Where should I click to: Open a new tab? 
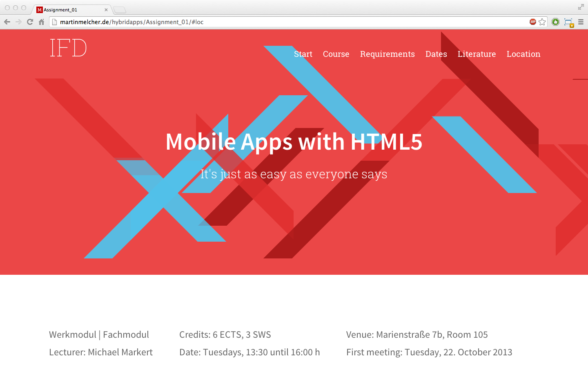(x=120, y=10)
